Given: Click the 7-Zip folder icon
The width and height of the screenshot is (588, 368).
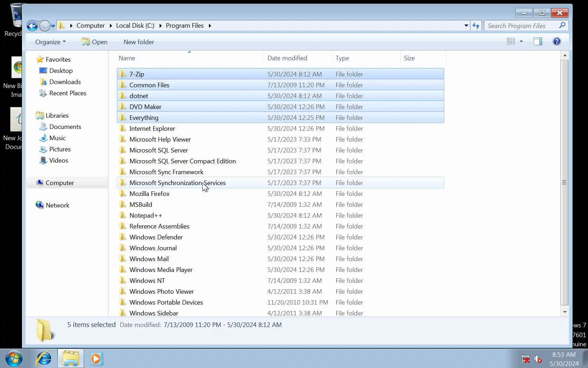Looking at the screenshot, I should point(123,74).
